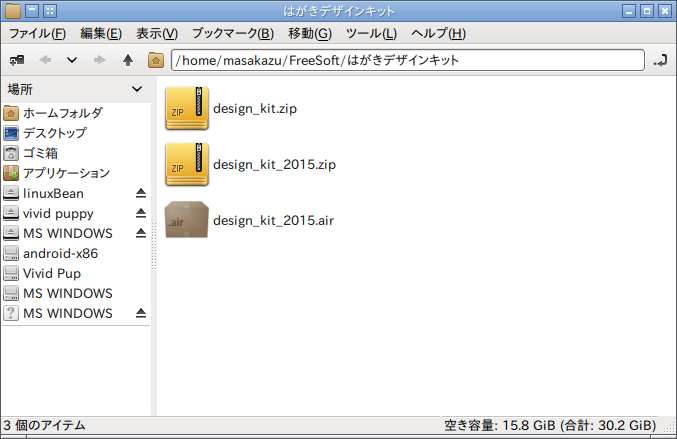Open the 編集(E) menu

click(x=101, y=33)
